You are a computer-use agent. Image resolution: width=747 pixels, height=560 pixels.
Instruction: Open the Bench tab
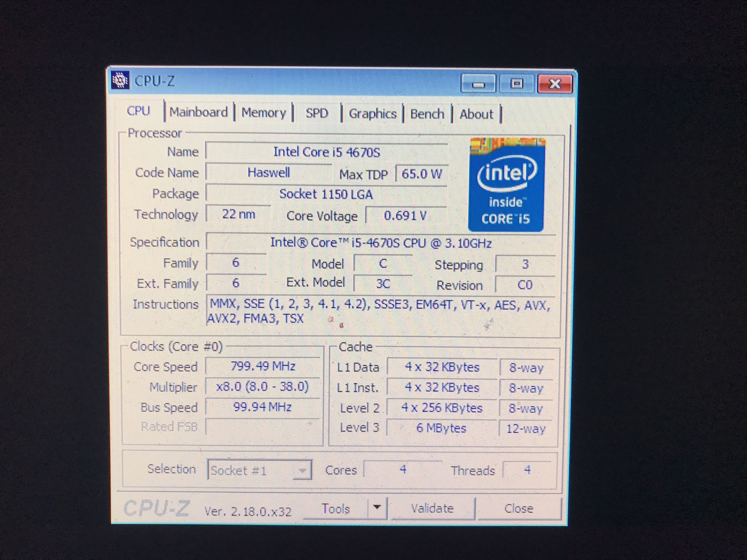click(x=427, y=114)
